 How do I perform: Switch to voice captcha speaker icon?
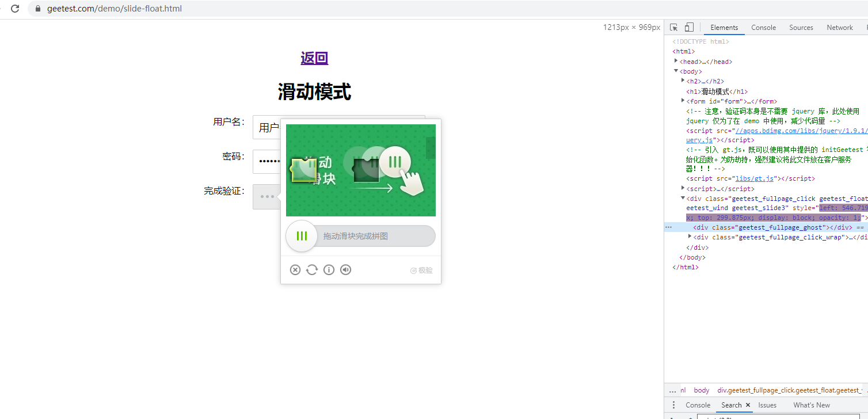point(345,270)
